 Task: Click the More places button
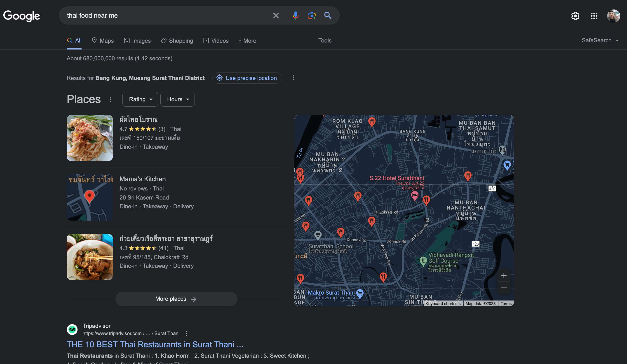point(176,299)
